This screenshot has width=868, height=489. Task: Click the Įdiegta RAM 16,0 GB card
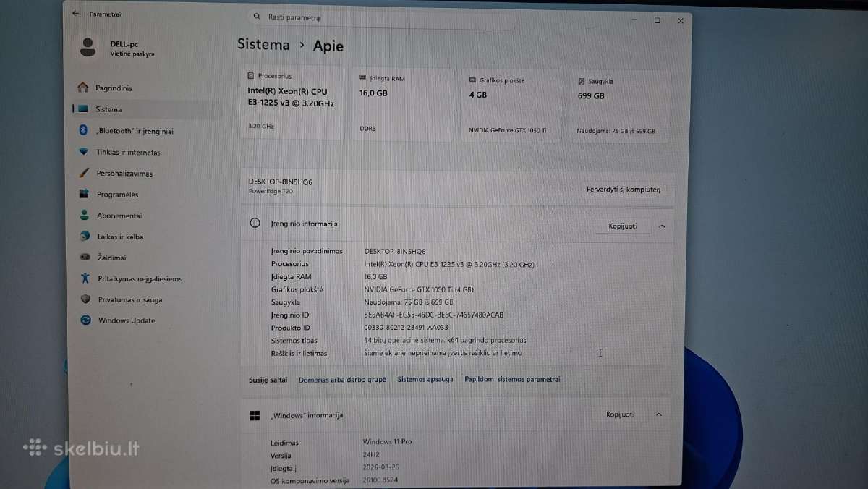click(402, 104)
